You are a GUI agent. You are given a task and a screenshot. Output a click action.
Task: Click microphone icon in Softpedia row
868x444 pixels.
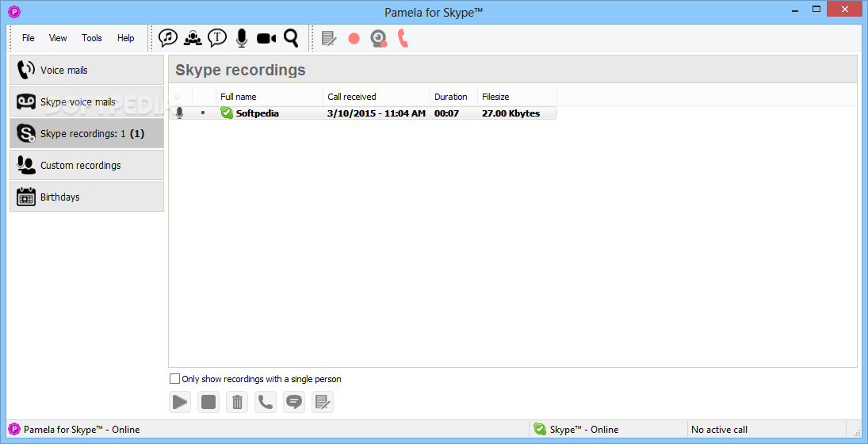tap(179, 113)
